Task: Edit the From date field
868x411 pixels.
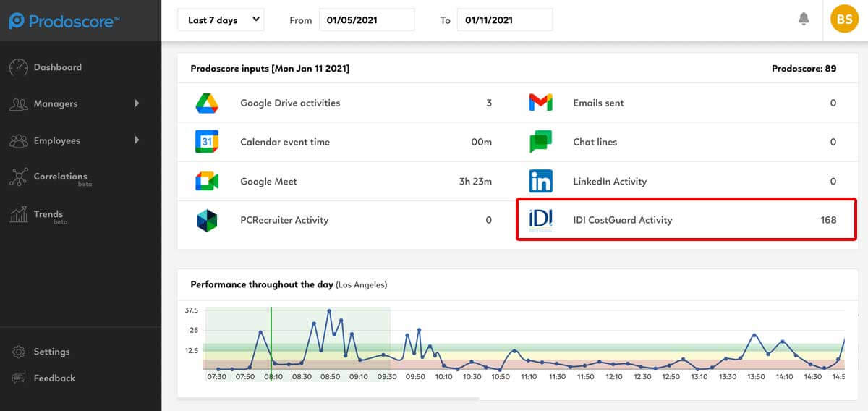Action: pos(367,20)
